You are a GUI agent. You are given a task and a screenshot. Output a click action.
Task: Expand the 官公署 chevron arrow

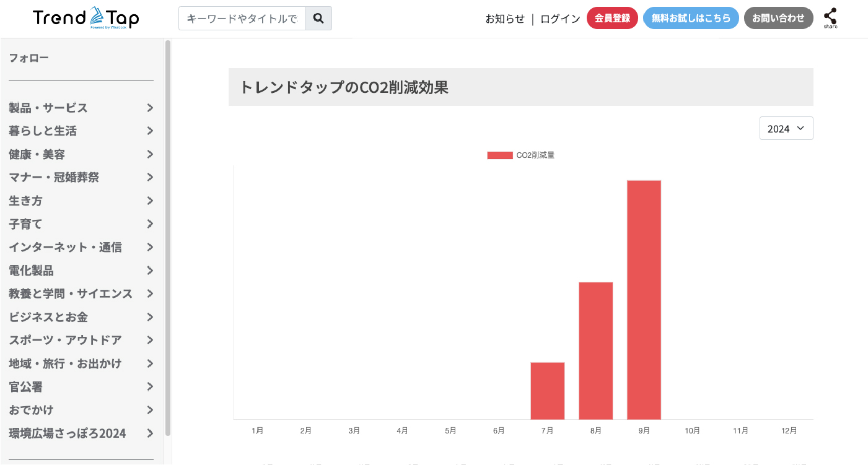point(150,387)
